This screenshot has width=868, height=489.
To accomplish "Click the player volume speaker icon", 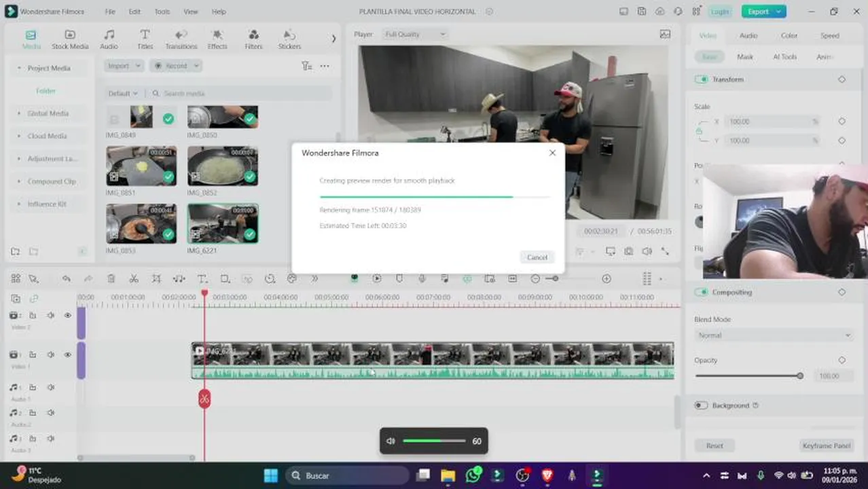I will (647, 251).
